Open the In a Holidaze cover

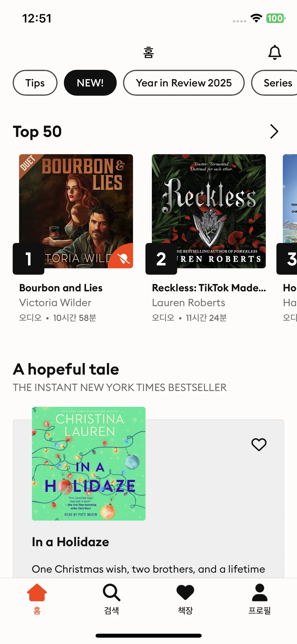89,464
